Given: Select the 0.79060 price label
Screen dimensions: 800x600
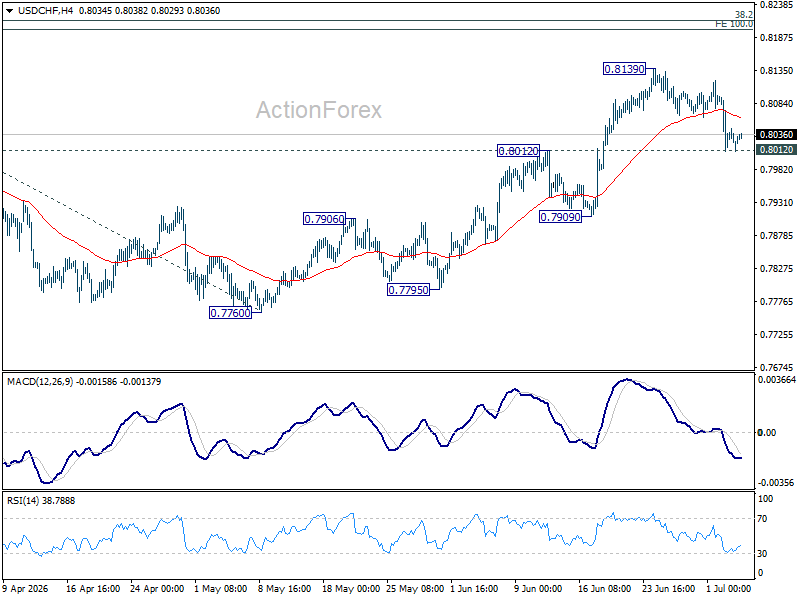Looking at the screenshot, I should point(324,219).
